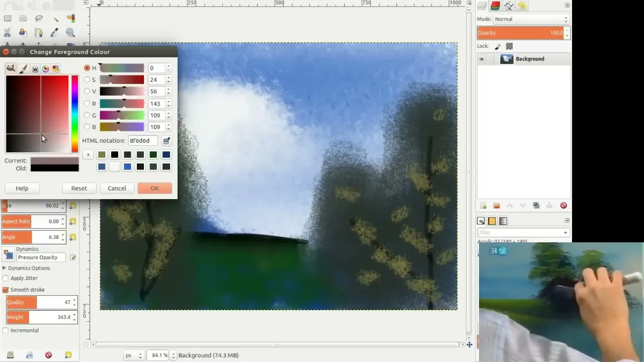Screen dimensions: 644x362
Task: Select the Colour Picker eyedropper tool
Action: click(55, 33)
